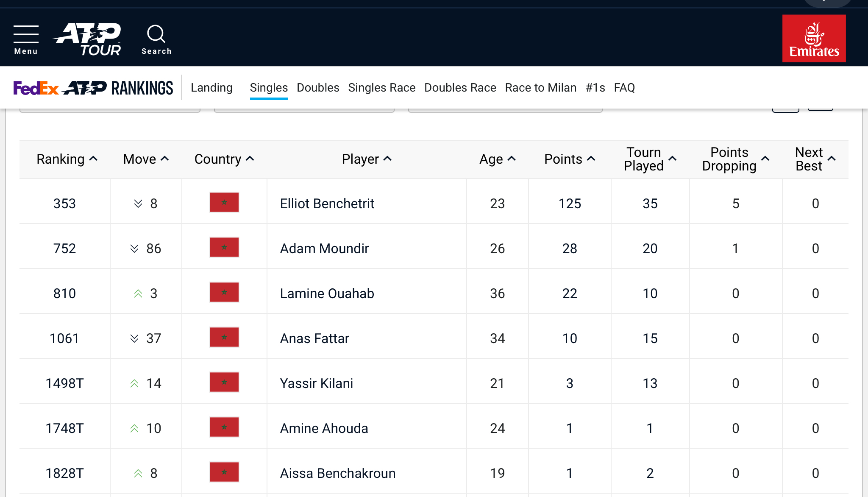
Task: Sort by Points Dropping column
Action: pos(735,159)
